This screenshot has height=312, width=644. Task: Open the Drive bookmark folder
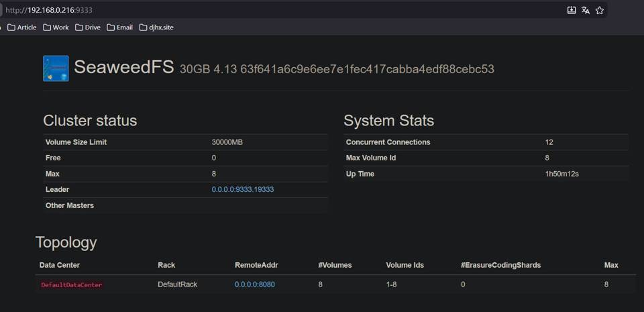88,28
